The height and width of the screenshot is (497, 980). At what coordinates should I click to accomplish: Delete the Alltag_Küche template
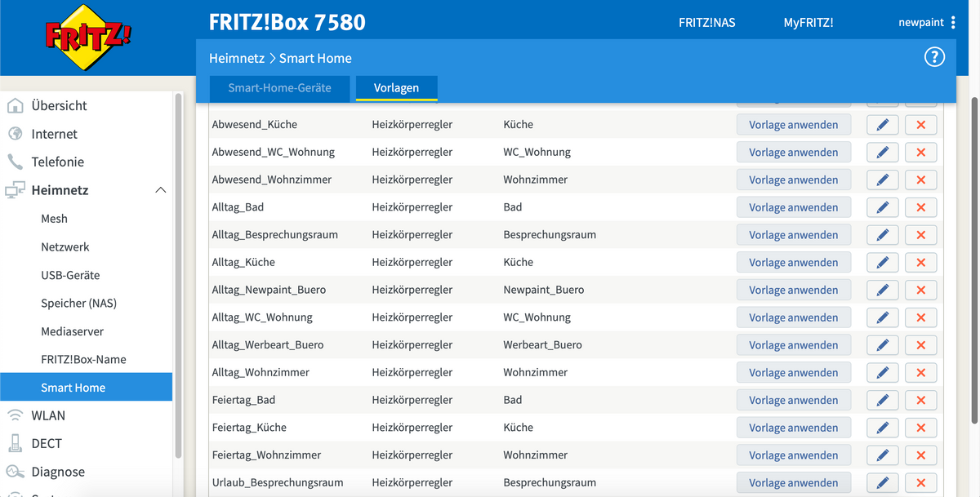920,263
